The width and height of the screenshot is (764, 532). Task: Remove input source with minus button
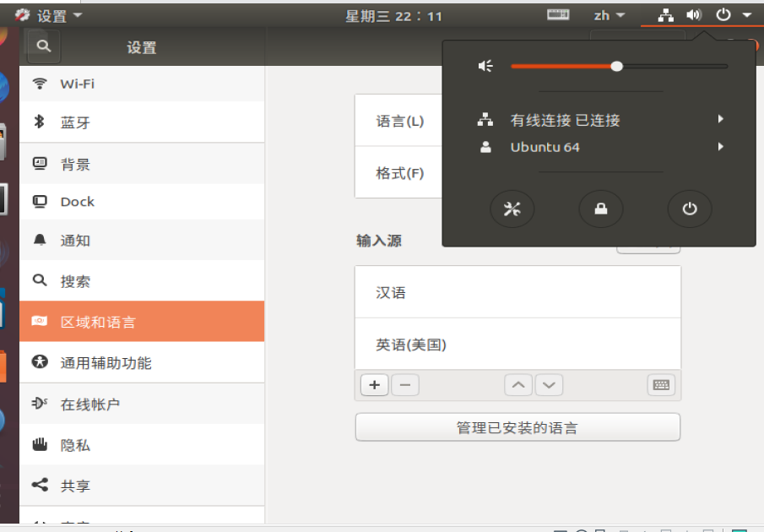(x=405, y=385)
